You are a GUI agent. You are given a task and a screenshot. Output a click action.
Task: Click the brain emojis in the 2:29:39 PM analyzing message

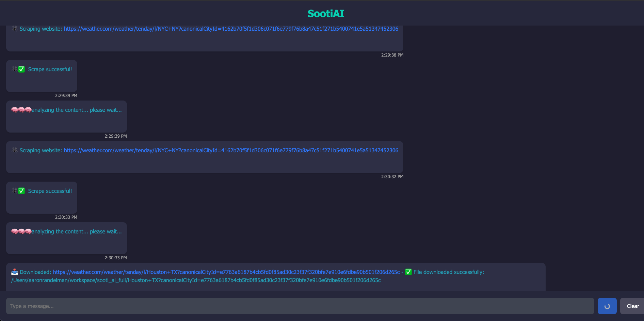point(21,110)
